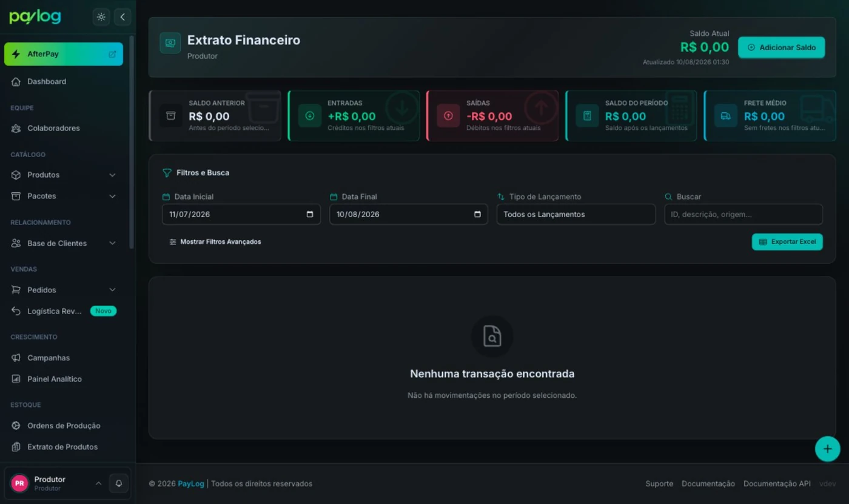Click the "vdev" version text in footer
This screenshot has height=504, width=849.
(x=828, y=483)
